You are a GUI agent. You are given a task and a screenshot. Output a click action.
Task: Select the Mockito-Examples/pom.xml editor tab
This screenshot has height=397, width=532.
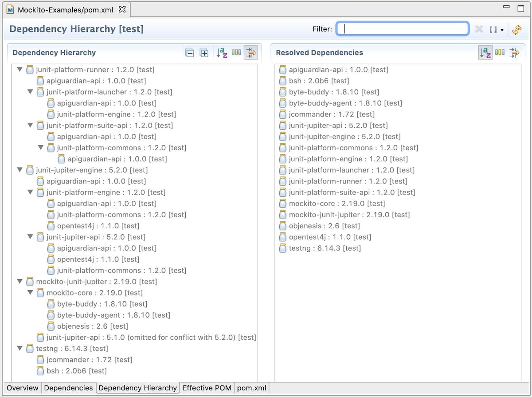coord(66,9)
